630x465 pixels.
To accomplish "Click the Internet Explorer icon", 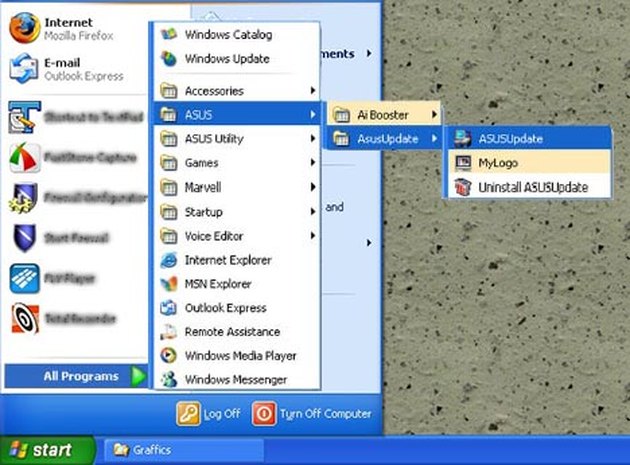I will [x=169, y=260].
